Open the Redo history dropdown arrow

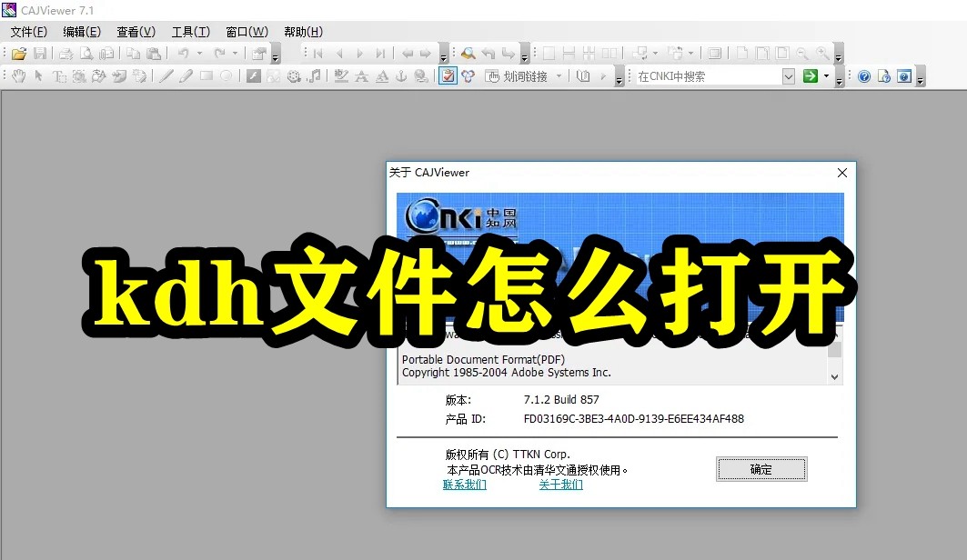(x=235, y=54)
